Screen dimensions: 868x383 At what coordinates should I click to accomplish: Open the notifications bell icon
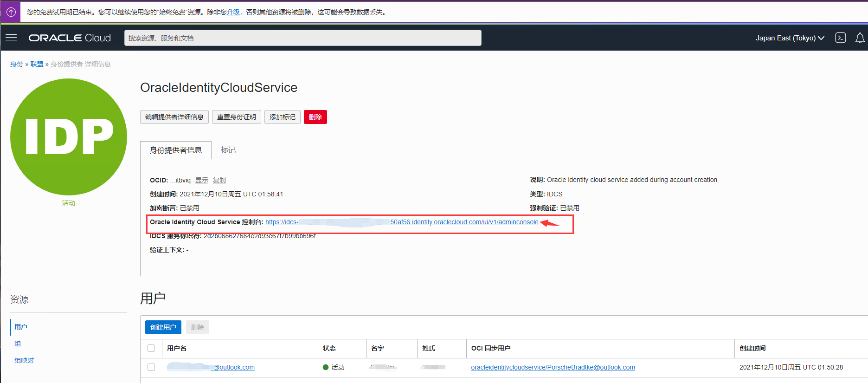860,38
